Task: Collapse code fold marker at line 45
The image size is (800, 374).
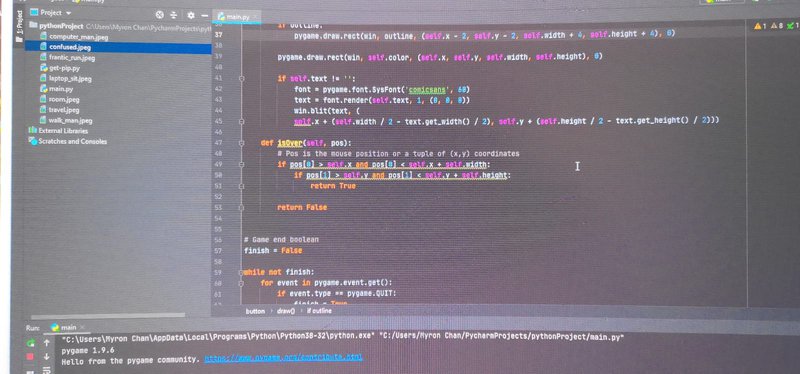Action: tap(241, 121)
